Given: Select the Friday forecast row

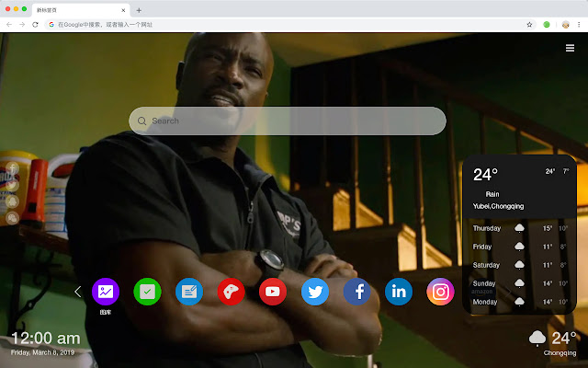Looking at the screenshot, I should coord(520,247).
